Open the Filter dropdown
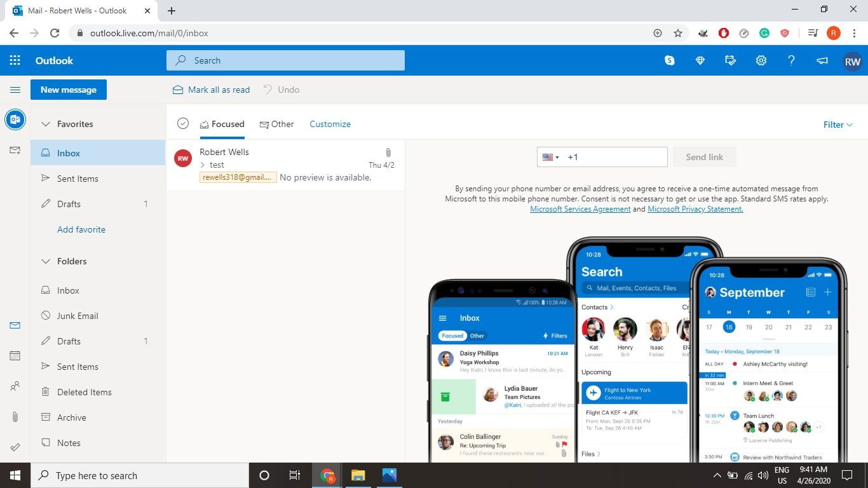Viewport: 868px width, 488px height. tap(837, 125)
